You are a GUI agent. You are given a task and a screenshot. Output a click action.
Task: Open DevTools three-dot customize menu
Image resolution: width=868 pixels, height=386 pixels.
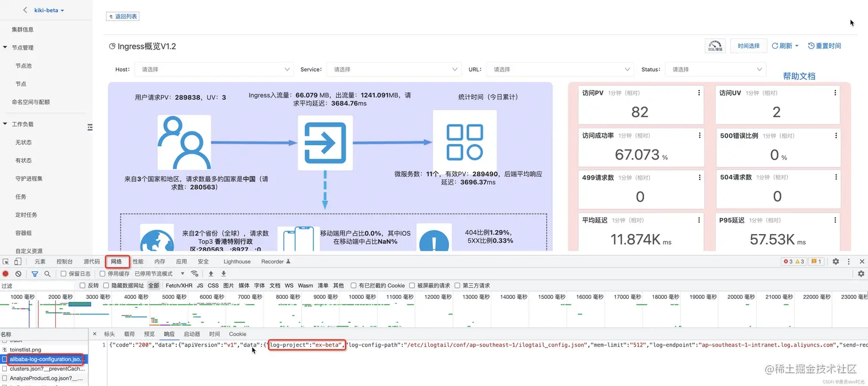[848, 262]
